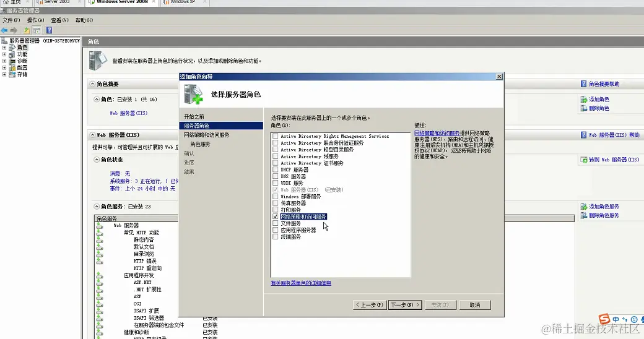The image size is (644, 339).
Task: Enable the DNS 服务器 checkbox
Action: click(275, 176)
